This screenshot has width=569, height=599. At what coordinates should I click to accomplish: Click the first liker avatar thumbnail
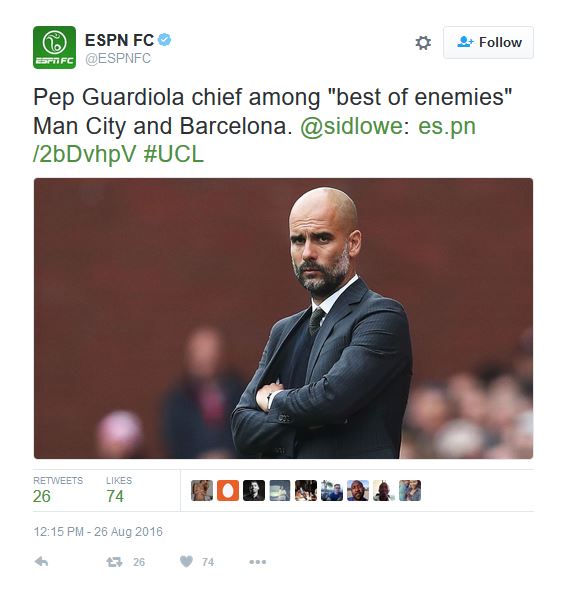202,491
